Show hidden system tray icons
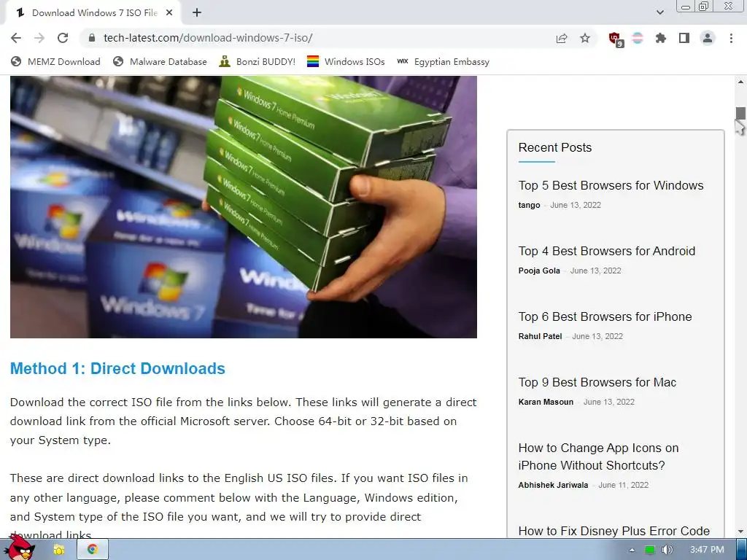Image resolution: width=747 pixels, height=560 pixels. (632, 550)
